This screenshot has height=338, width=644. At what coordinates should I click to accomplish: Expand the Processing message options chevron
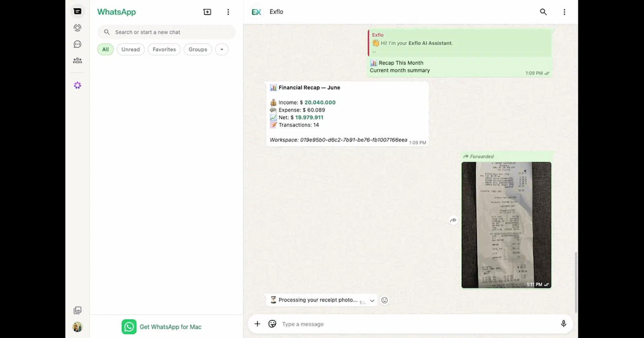coord(372,301)
